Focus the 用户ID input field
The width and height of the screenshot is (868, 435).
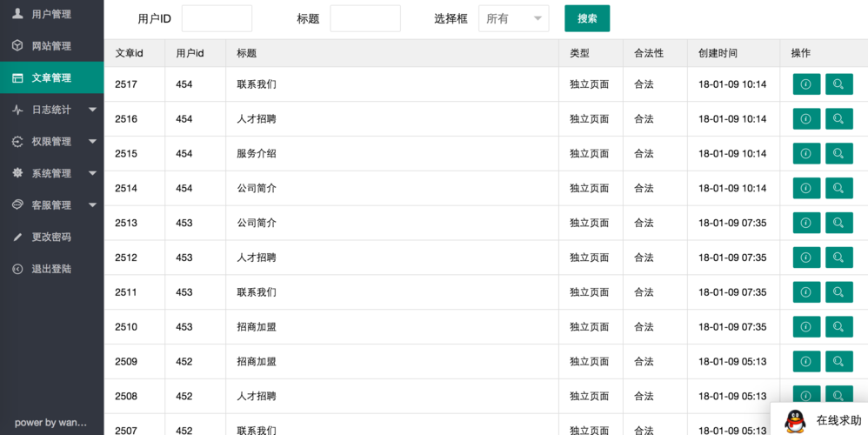(217, 18)
